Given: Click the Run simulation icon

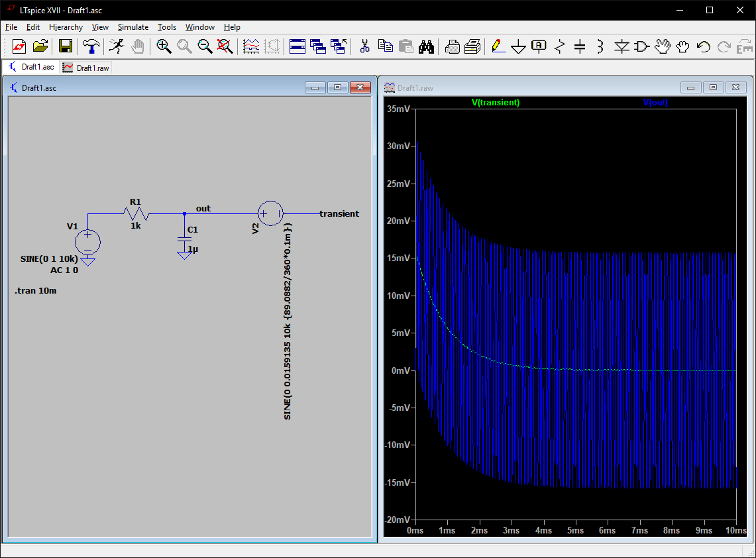Looking at the screenshot, I should (x=117, y=46).
